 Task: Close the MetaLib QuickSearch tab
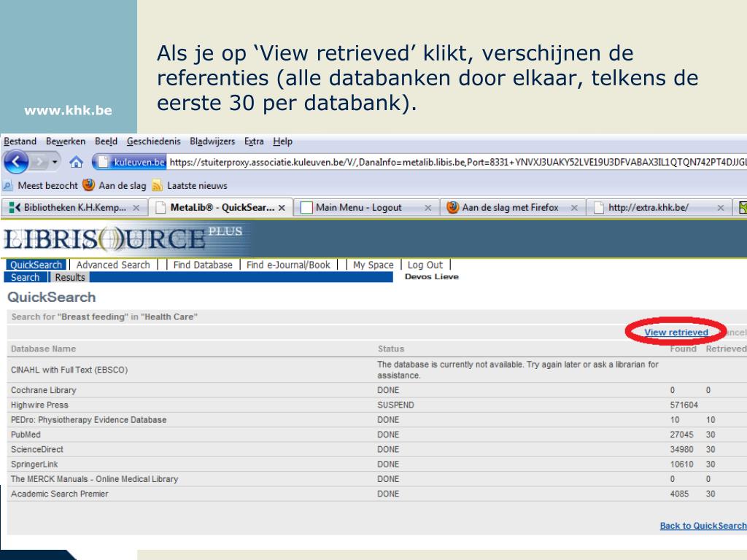point(282,208)
